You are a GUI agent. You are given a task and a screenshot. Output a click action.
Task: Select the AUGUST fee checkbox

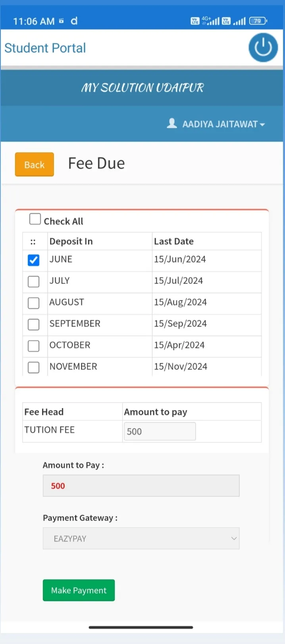tap(34, 303)
